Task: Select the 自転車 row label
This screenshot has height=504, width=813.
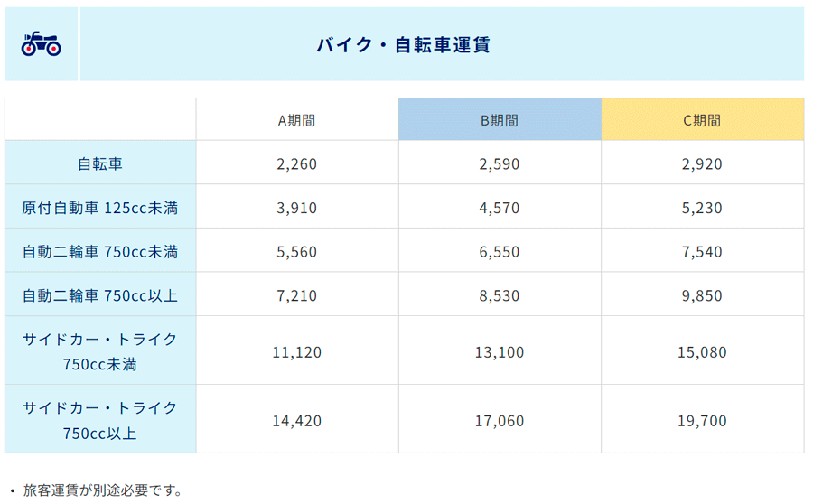Action: point(100,163)
